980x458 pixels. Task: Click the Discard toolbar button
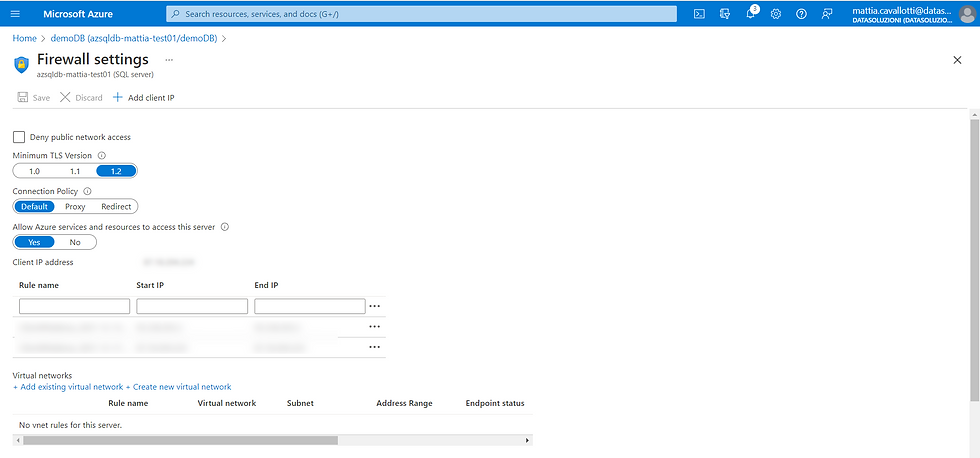coord(81,97)
